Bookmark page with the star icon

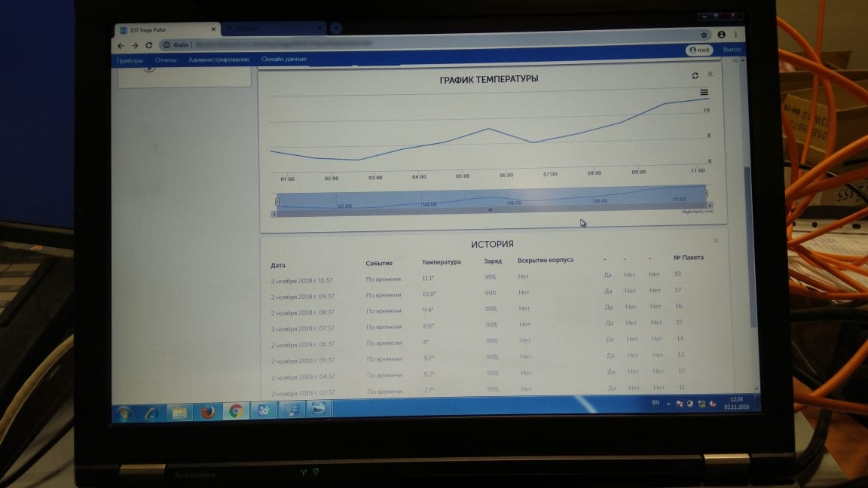(x=704, y=35)
